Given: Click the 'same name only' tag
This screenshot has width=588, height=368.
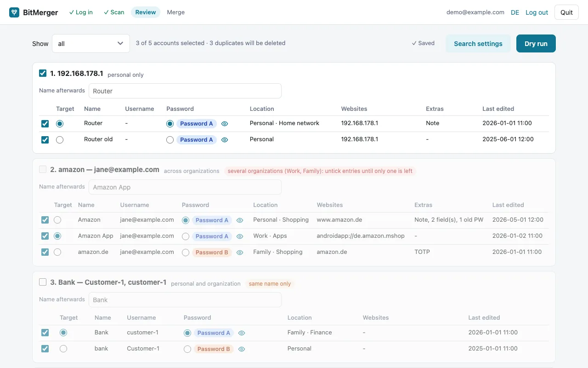Looking at the screenshot, I should (x=270, y=284).
